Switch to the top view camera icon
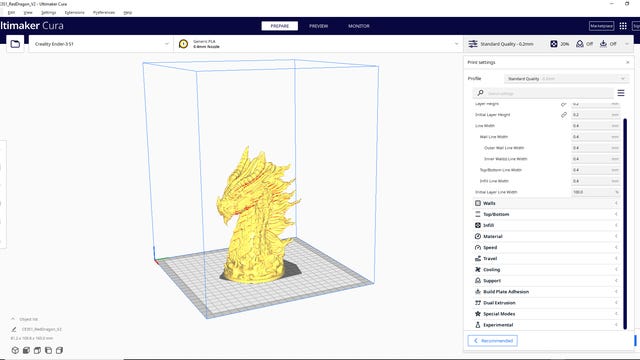The image size is (640, 360). coord(37,350)
